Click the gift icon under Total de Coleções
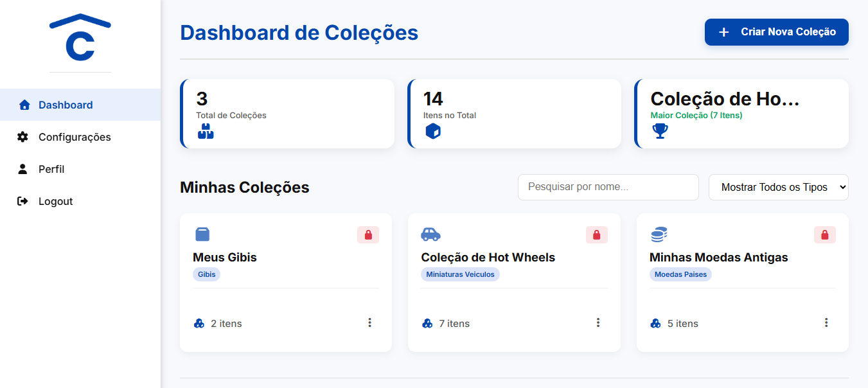 [x=205, y=131]
